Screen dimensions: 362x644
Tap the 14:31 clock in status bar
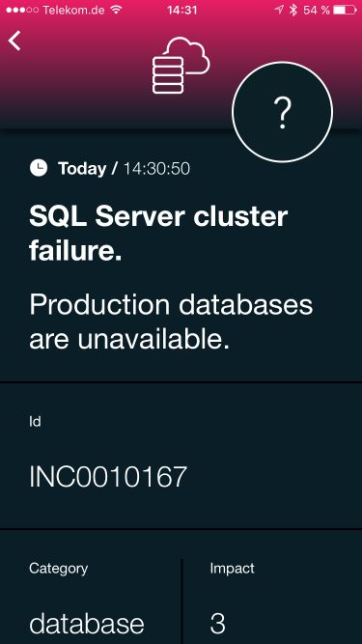click(x=181, y=10)
